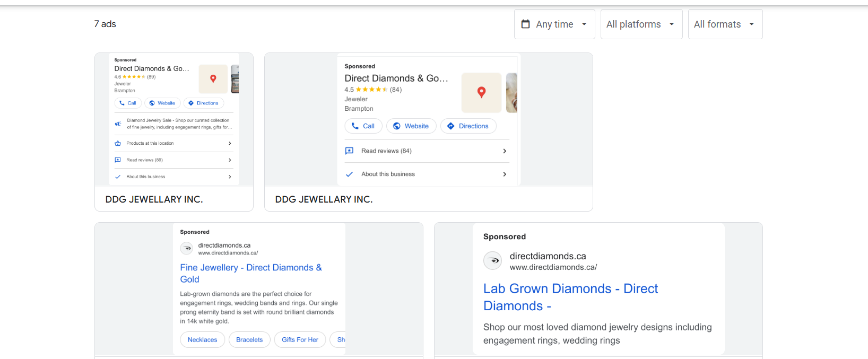
Task: Click megaphone icon beside Diamond Jewelry Sale
Action: [118, 124]
